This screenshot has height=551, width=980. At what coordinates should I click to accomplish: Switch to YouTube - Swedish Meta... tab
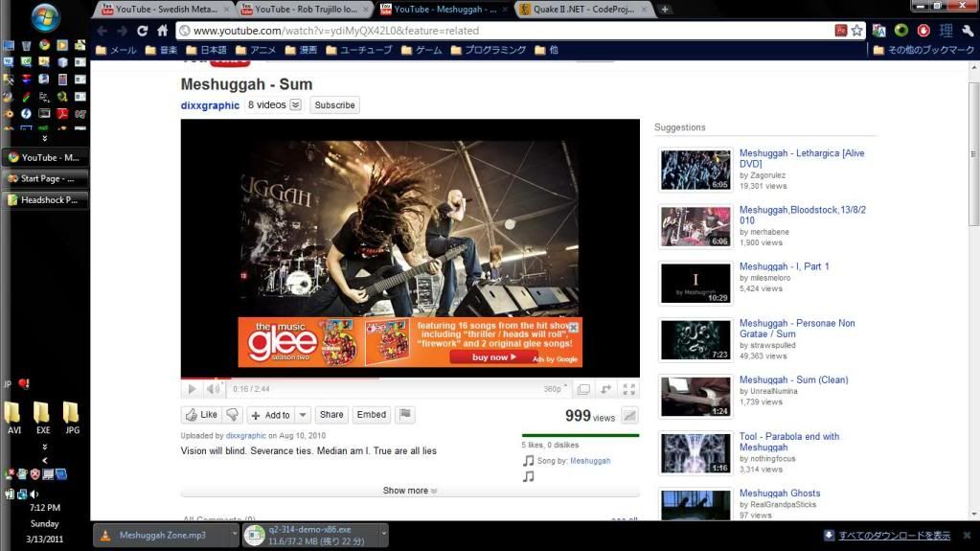pyautogui.click(x=166, y=10)
